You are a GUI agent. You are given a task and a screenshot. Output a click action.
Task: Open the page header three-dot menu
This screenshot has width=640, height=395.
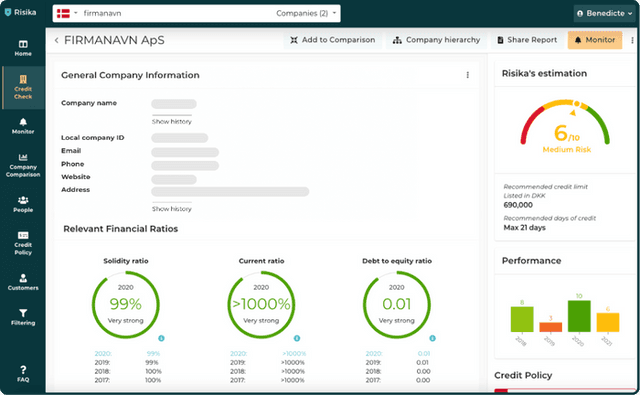pyautogui.click(x=632, y=40)
